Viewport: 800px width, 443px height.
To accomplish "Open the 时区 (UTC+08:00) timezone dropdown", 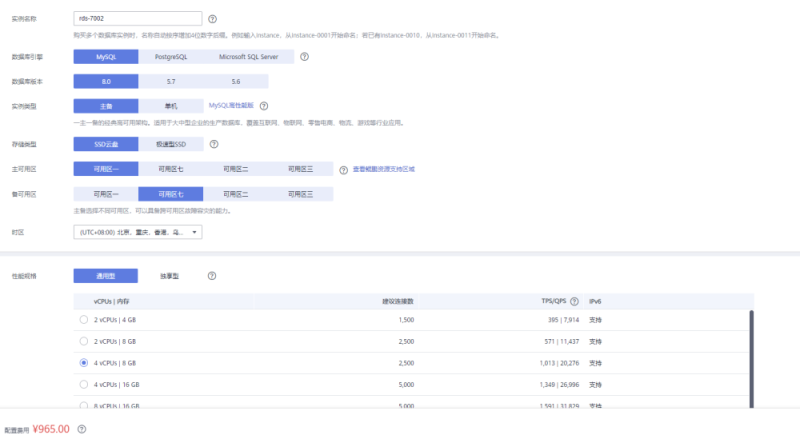I will click(x=138, y=232).
